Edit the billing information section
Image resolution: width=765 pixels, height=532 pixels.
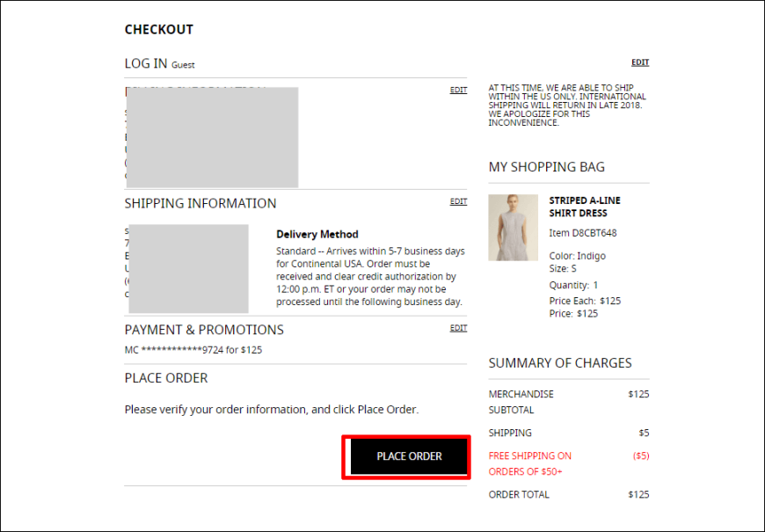tap(458, 90)
